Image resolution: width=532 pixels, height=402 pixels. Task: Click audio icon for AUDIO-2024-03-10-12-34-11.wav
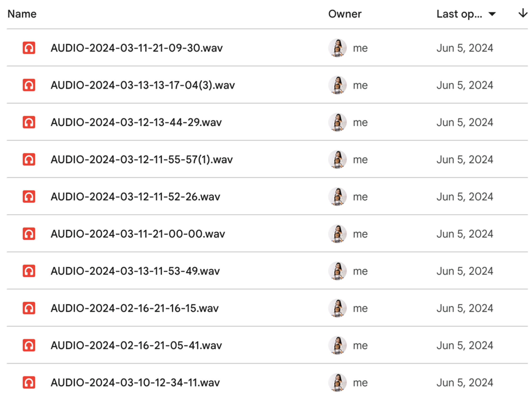(x=29, y=383)
